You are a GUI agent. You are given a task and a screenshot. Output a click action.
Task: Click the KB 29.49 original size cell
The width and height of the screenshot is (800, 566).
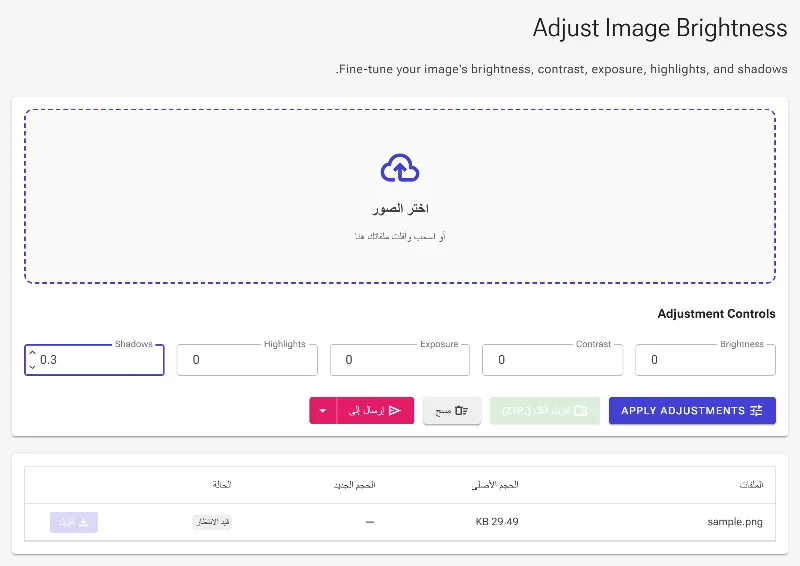click(497, 522)
